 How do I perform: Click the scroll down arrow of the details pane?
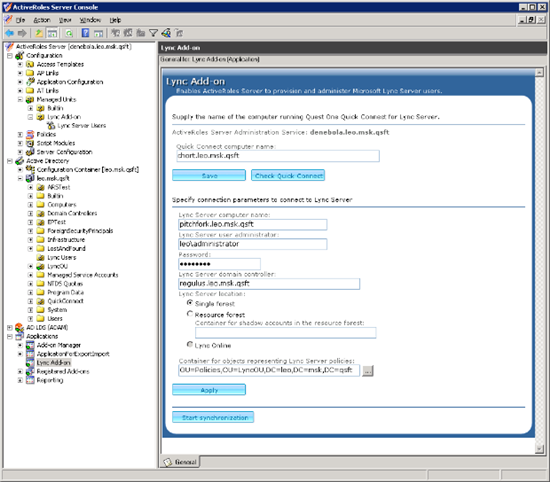(539, 449)
